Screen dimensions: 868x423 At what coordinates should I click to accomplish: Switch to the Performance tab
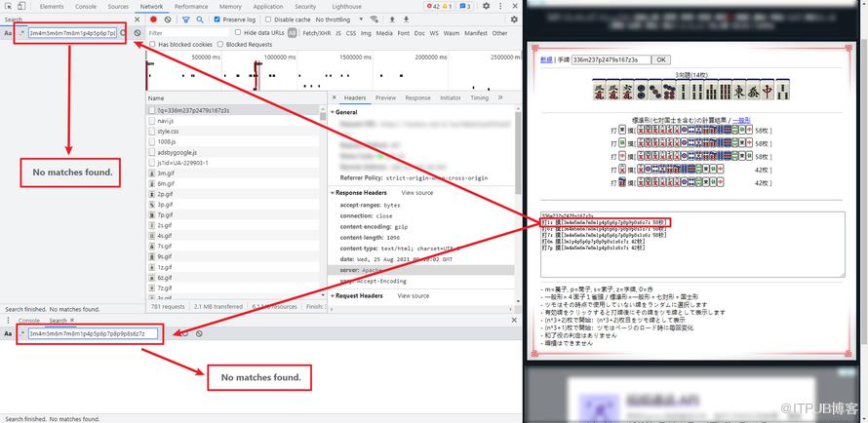(191, 7)
